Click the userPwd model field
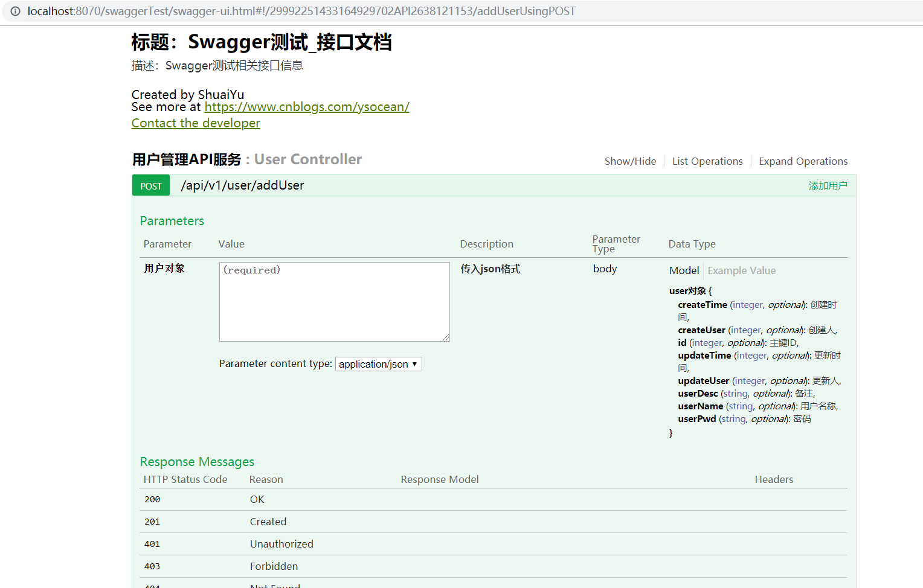This screenshot has height=588, width=923. point(696,419)
